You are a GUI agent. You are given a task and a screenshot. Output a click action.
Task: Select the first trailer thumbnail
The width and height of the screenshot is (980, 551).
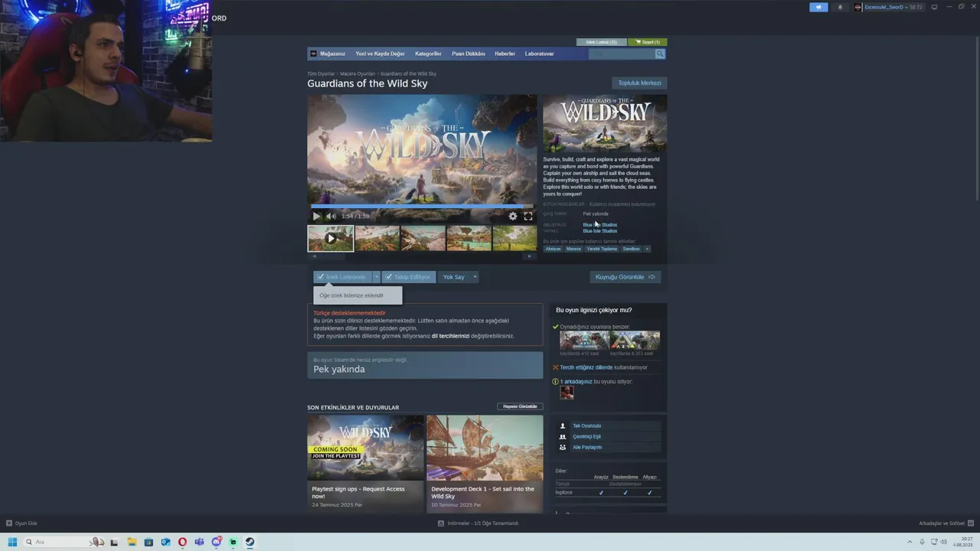[x=331, y=238]
